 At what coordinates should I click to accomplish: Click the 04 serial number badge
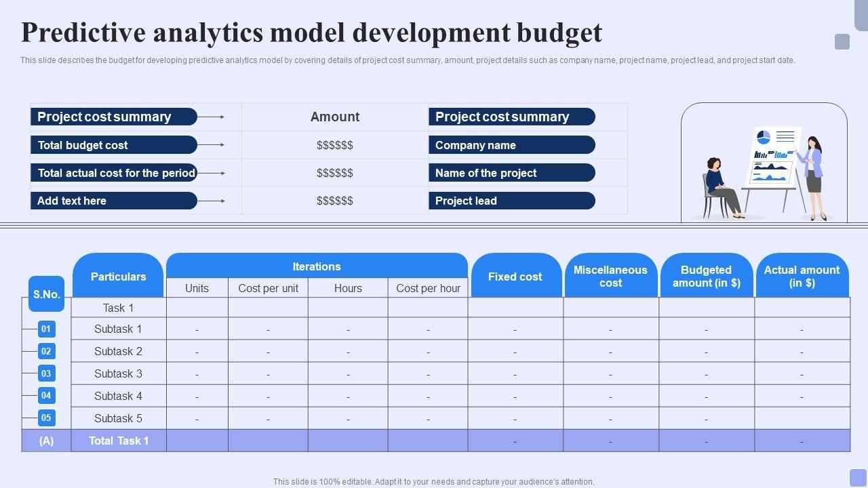(x=46, y=395)
